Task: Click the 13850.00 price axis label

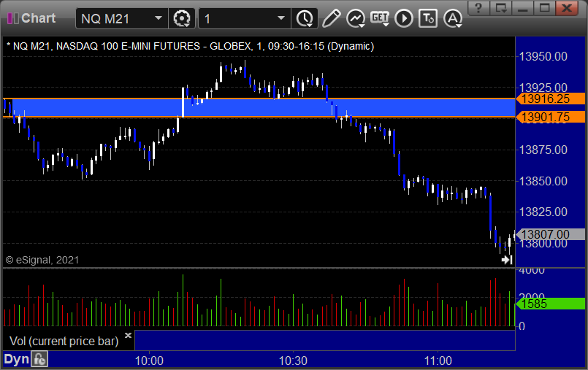Action: [x=543, y=181]
